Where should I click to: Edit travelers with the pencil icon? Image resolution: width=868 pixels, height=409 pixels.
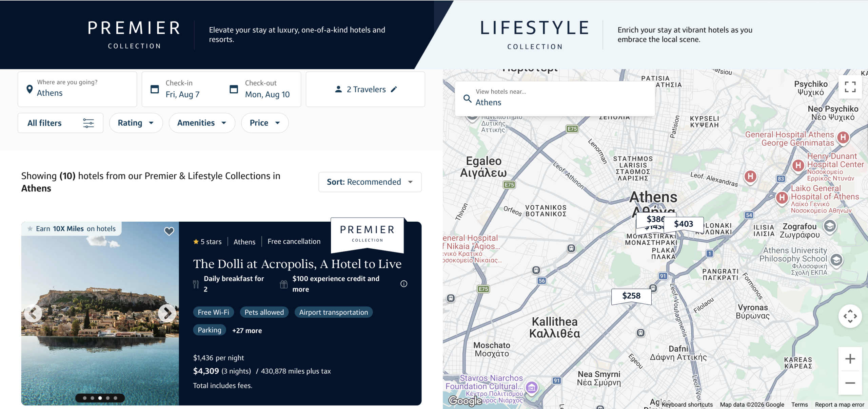click(394, 89)
